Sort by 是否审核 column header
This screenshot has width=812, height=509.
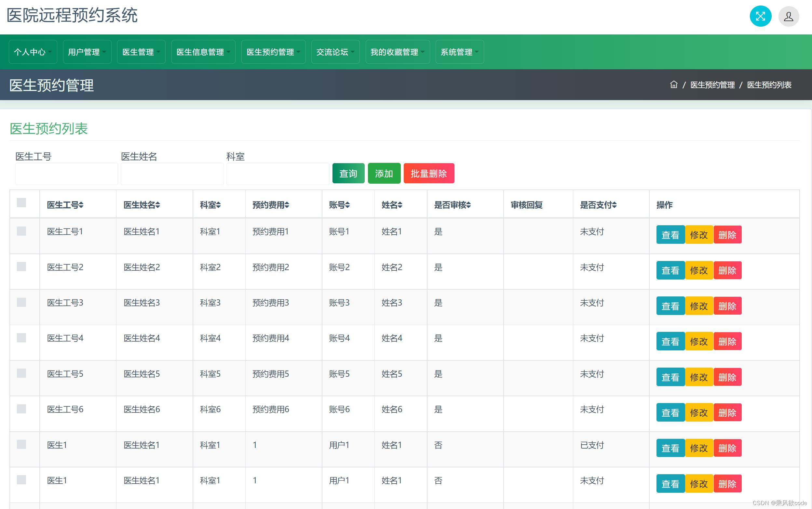click(468, 205)
